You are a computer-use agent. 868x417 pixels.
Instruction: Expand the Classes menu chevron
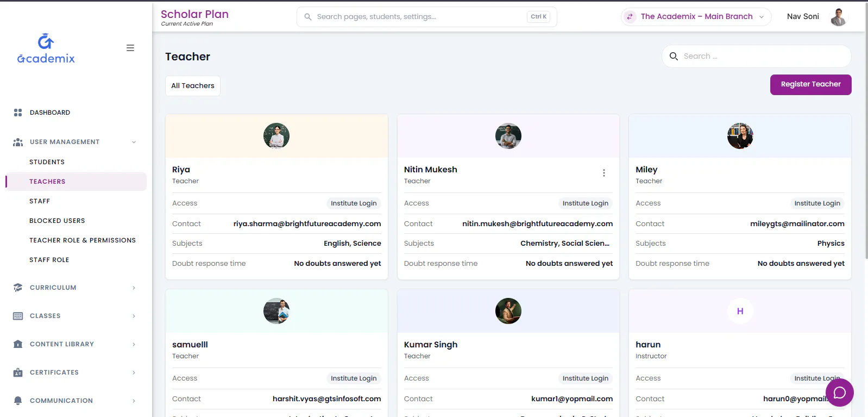[x=134, y=316]
